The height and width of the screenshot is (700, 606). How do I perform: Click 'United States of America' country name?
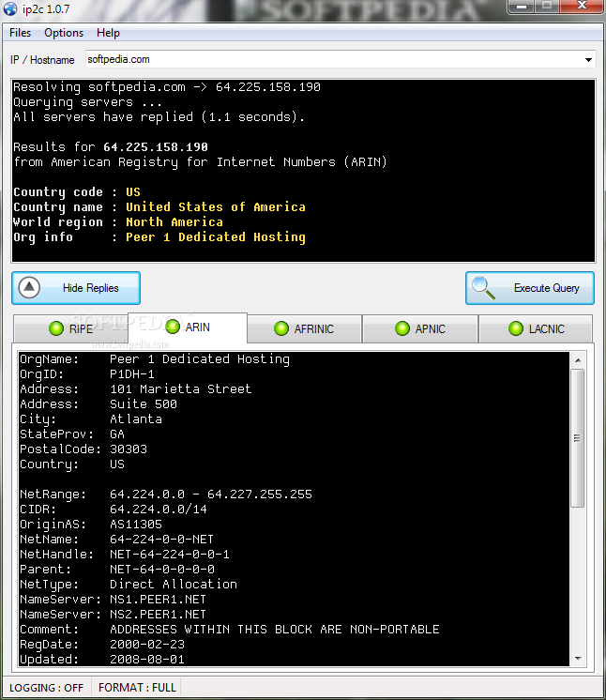pos(216,207)
